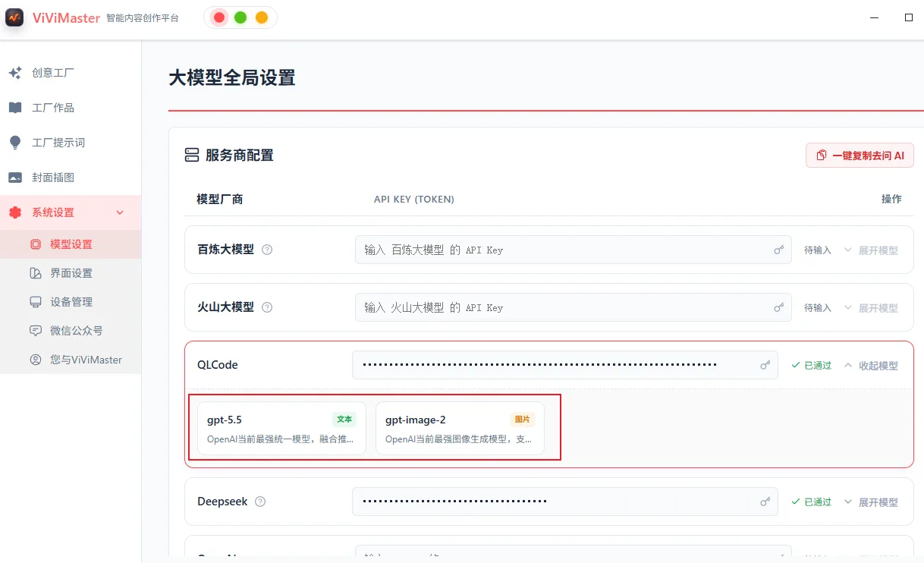Screen dimensions: 924x563
Task: Click the server icon beside 服务商配置
Action: (x=192, y=156)
